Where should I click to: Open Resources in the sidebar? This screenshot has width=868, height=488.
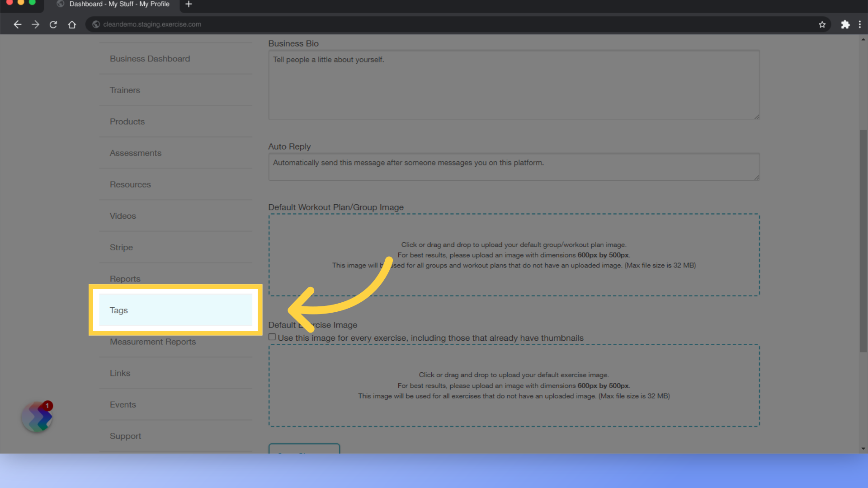[x=176, y=184]
